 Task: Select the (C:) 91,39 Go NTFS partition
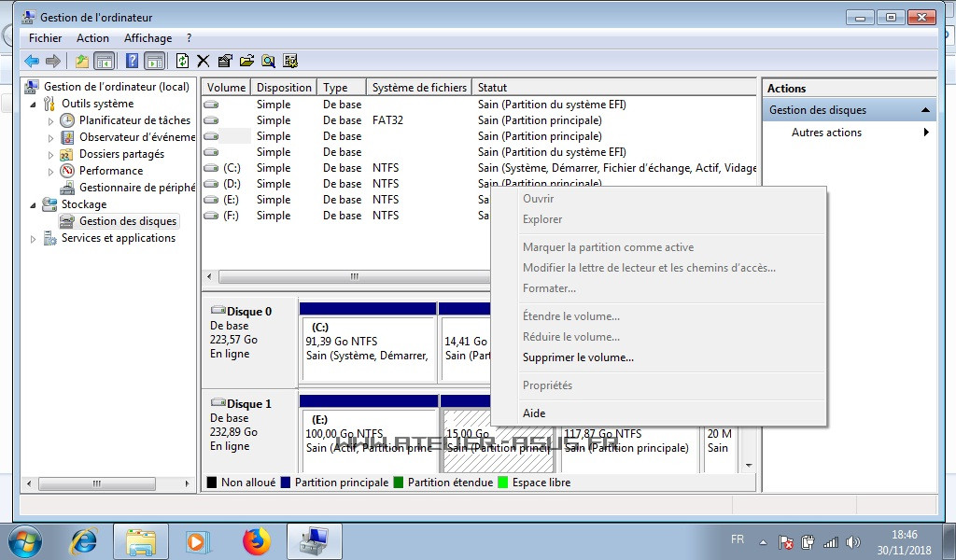tap(368, 348)
